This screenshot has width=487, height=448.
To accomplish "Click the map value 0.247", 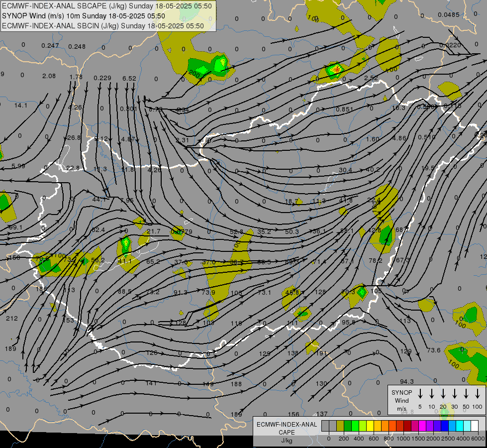I will coord(50,46).
